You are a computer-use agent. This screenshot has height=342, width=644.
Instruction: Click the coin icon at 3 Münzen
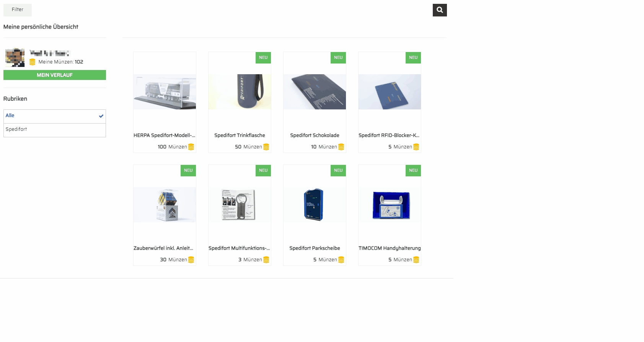[266, 260]
